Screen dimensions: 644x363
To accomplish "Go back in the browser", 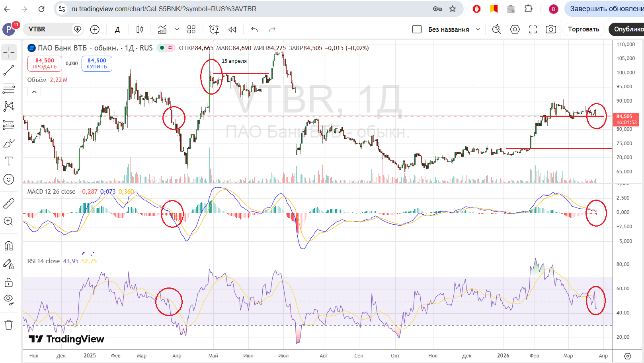I will click(x=7, y=9).
